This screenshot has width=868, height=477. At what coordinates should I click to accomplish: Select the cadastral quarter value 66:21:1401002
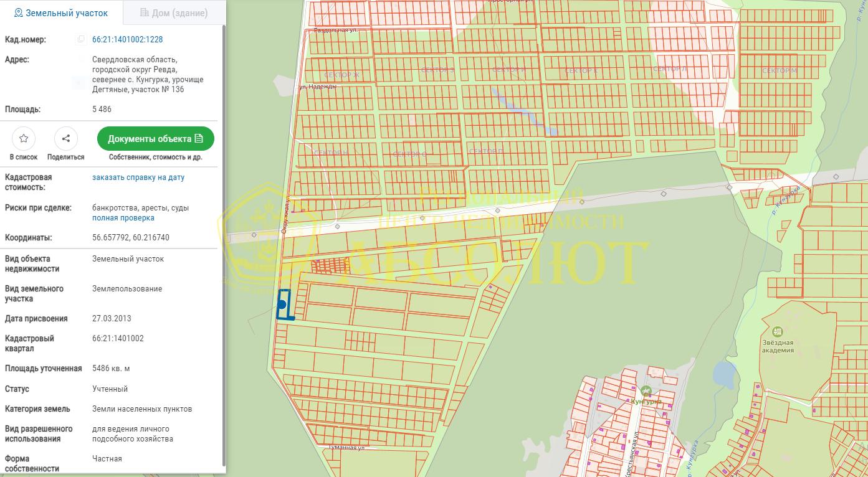[x=118, y=339]
